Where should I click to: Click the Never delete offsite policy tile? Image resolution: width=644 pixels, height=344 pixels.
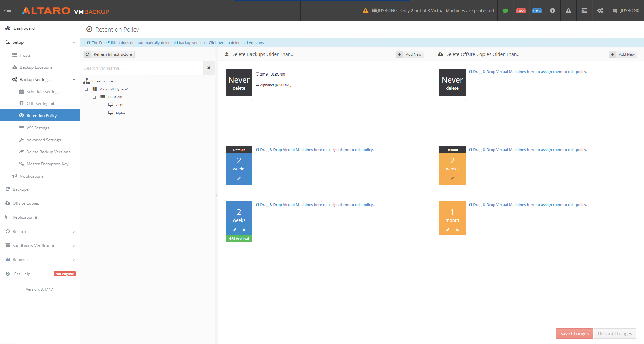(x=452, y=83)
